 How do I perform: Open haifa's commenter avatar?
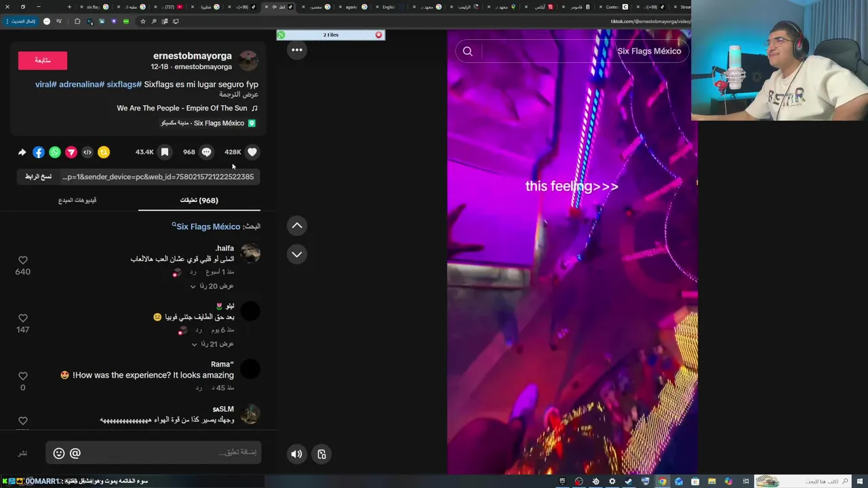(x=250, y=253)
